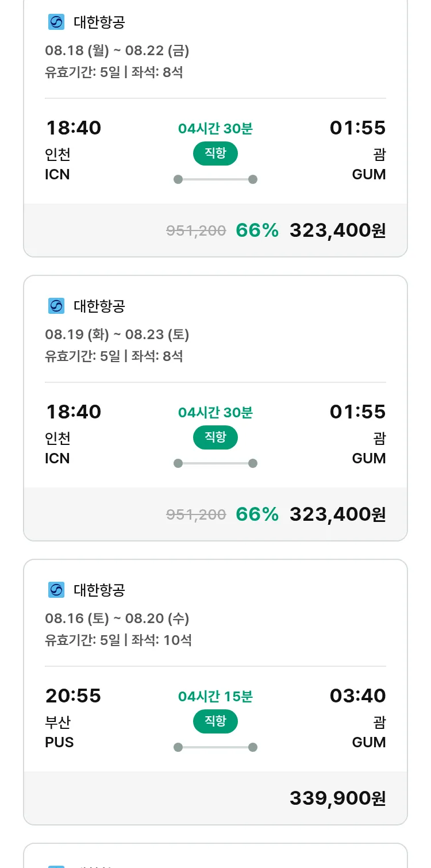The height and width of the screenshot is (868, 431).
Task: Click Korean Air logo on 08.19 flight card
Action: (x=56, y=306)
